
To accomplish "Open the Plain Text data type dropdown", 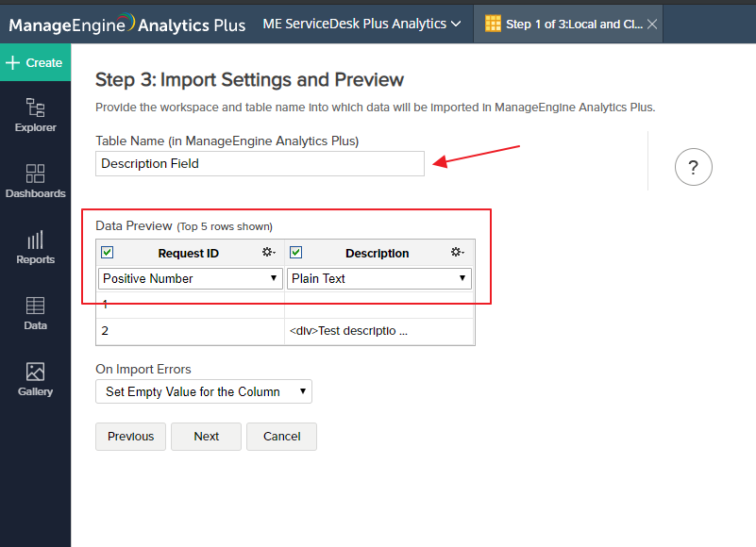I will tap(378, 278).
